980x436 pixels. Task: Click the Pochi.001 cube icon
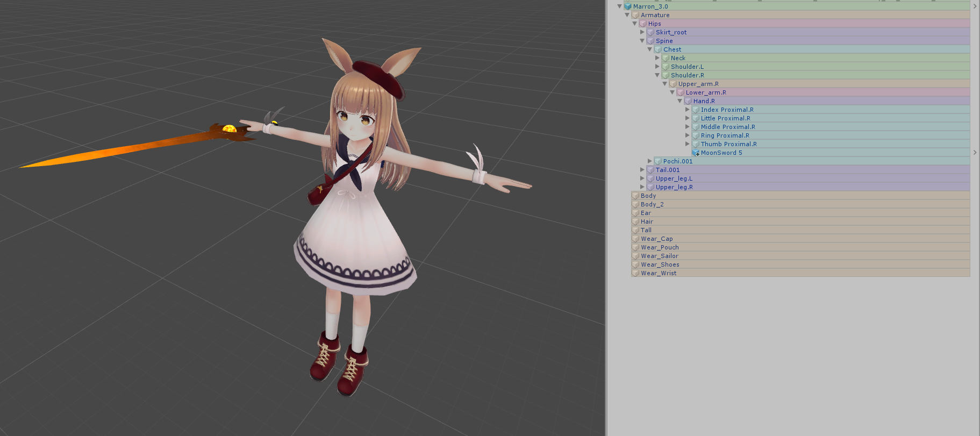click(x=658, y=161)
